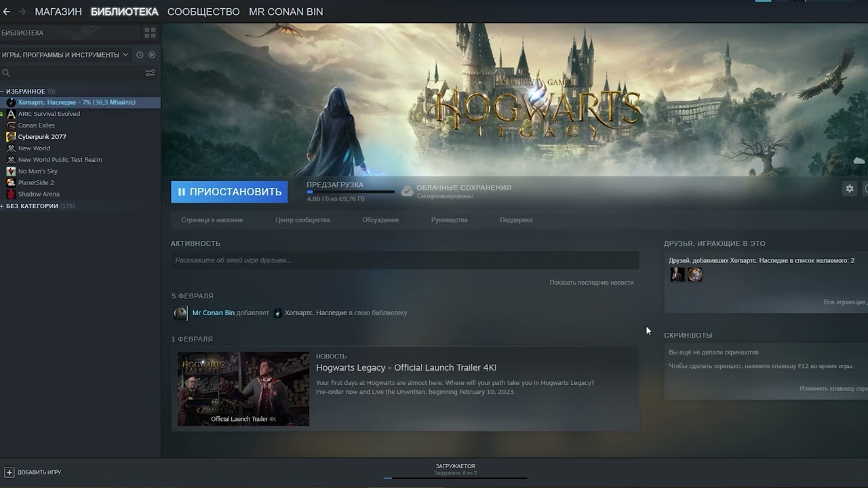This screenshot has height=488, width=868.
Task: Click the No Man's Sky game icon
Action: [x=11, y=171]
